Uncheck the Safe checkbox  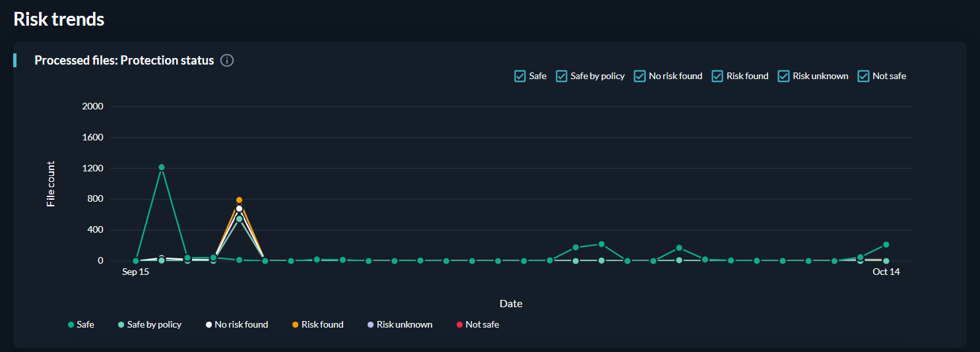pos(520,76)
